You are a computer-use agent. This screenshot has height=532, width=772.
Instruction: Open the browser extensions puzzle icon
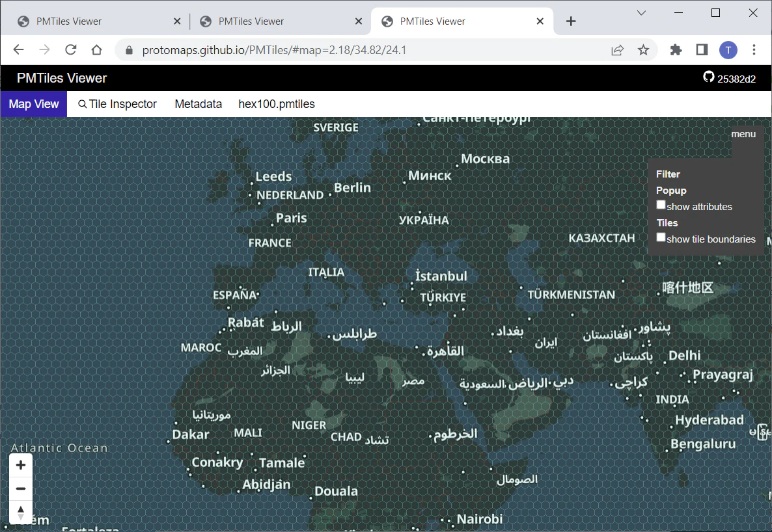pyautogui.click(x=676, y=49)
